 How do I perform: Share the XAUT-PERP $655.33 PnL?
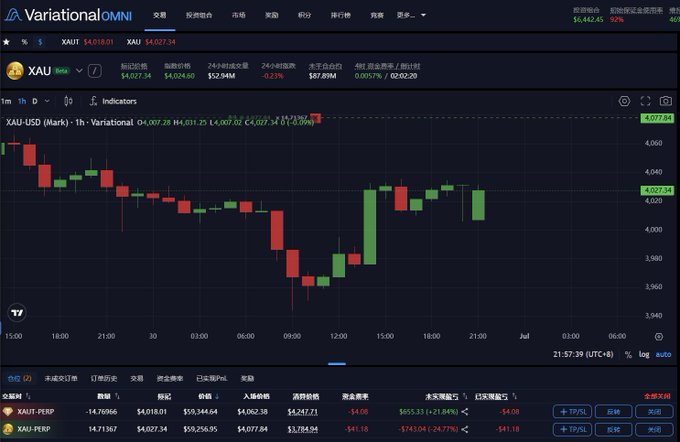click(x=464, y=412)
